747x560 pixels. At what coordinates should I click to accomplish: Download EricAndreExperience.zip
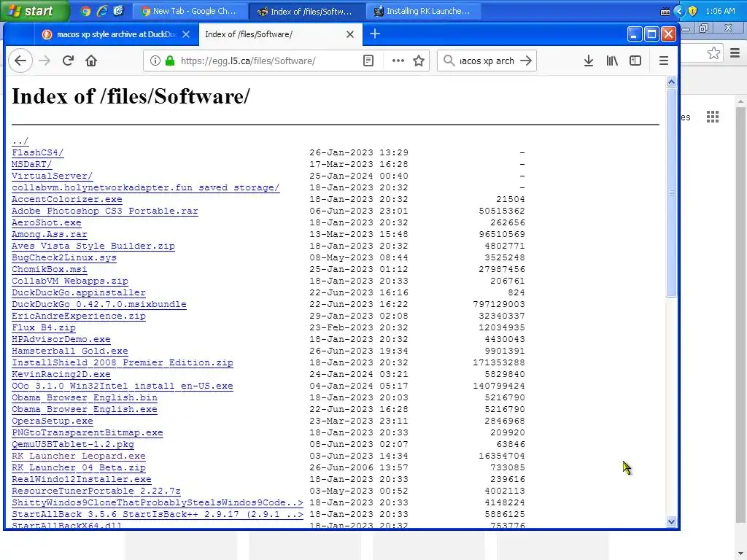click(x=79, y=316)
